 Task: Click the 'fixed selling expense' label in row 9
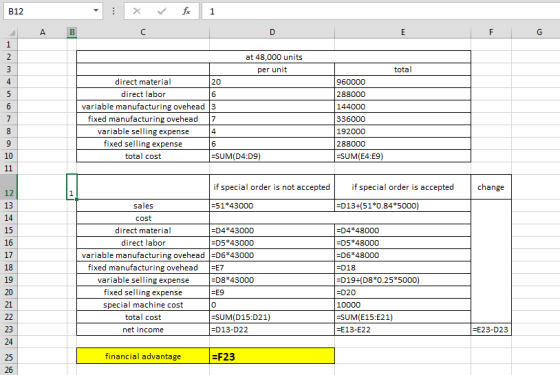click(143, 144)
